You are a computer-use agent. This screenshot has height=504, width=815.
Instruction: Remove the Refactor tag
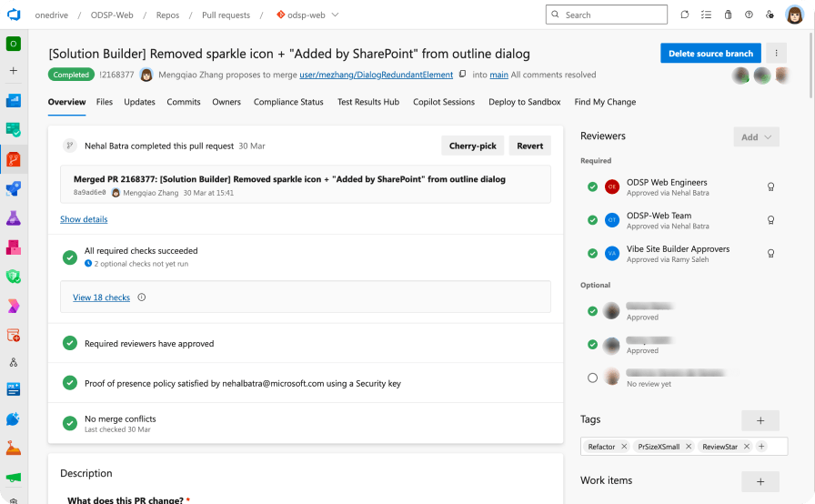pyautogui.click(x=624, y=447)
